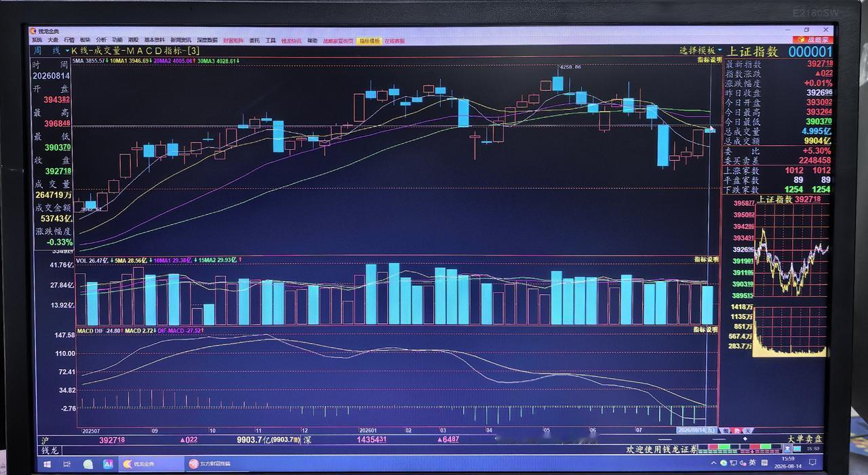Open the 大盘 menu

coord(52,41)
